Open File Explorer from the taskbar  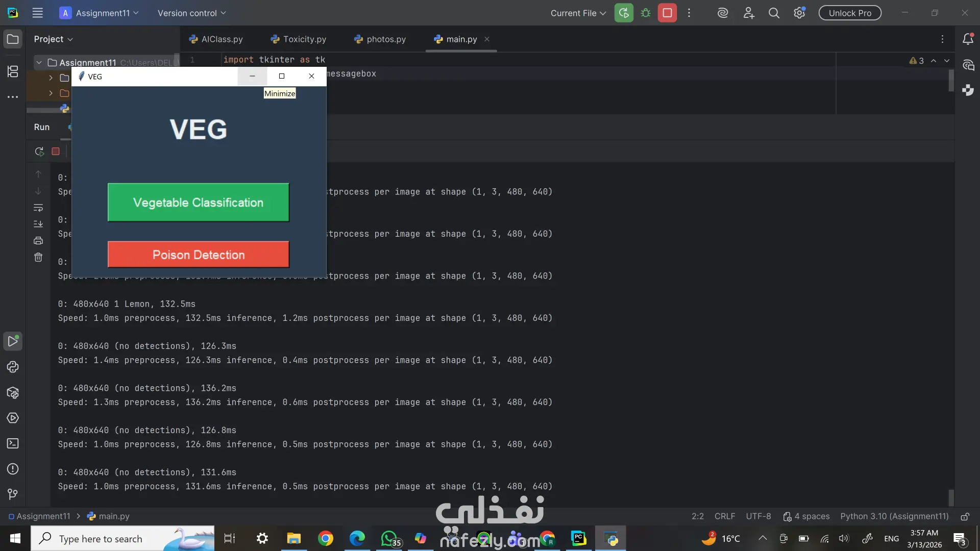click(x=293, y=539)
